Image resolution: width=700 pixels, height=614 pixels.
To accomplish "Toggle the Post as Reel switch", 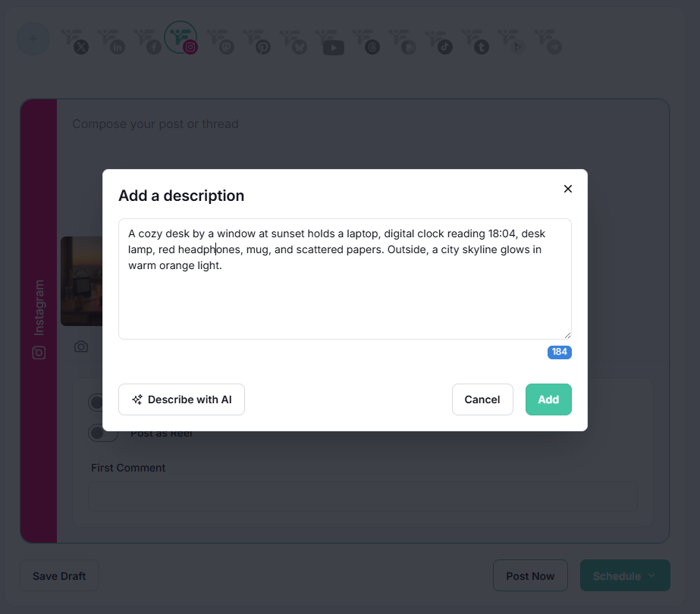I will [x=103, y=433].
